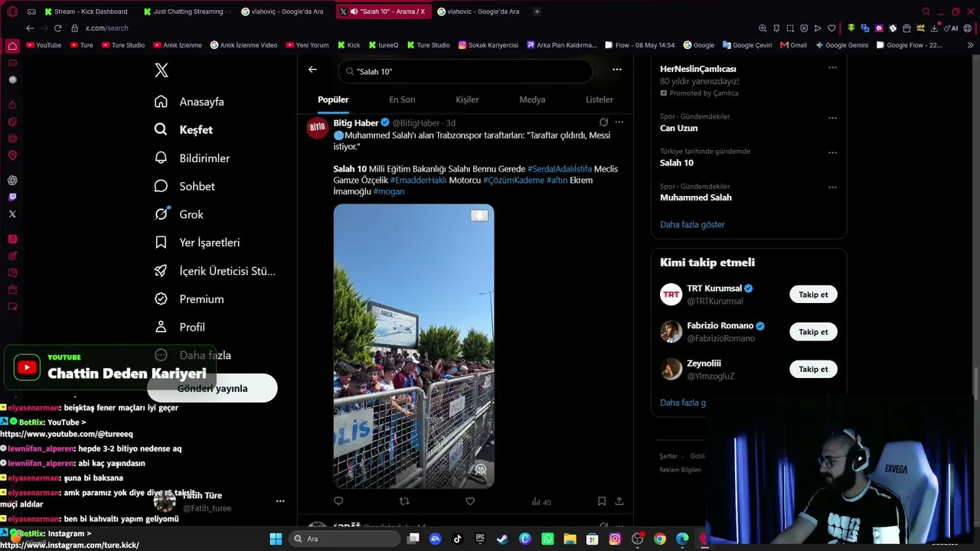
Task: Open Keşfet explore page
Action: click(184, 130)
